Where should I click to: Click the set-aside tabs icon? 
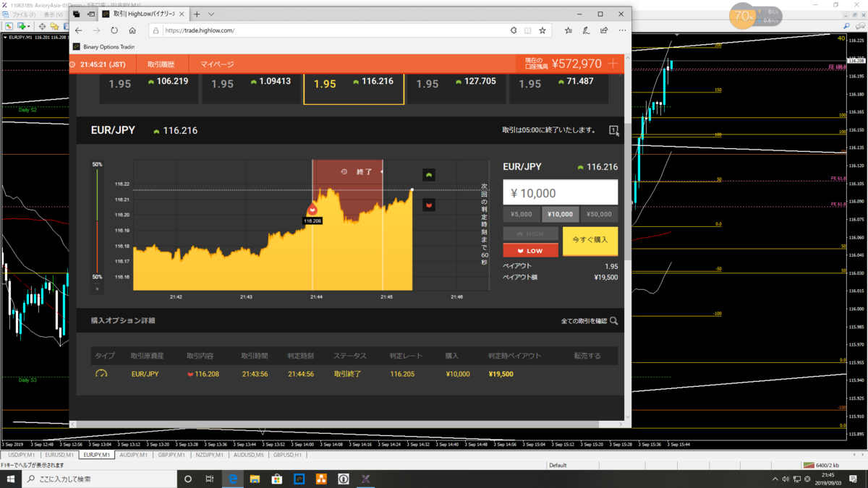[x=91, y=14]
